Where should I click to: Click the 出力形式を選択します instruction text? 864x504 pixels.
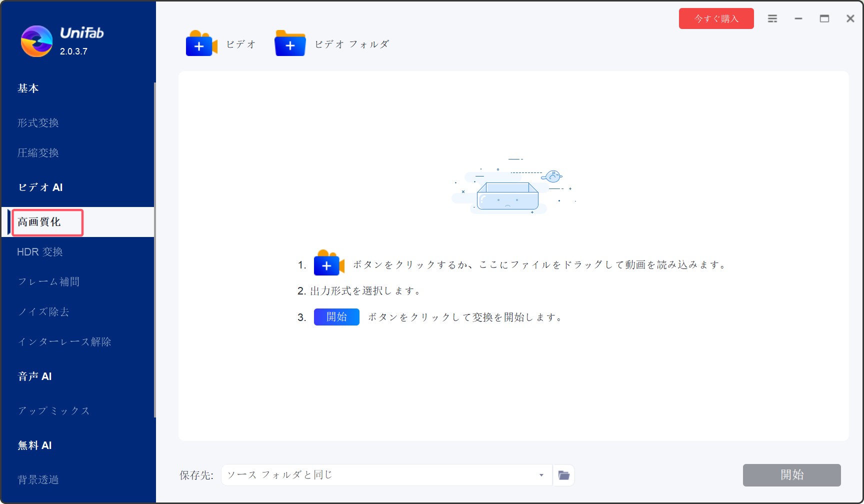[365, 291]
